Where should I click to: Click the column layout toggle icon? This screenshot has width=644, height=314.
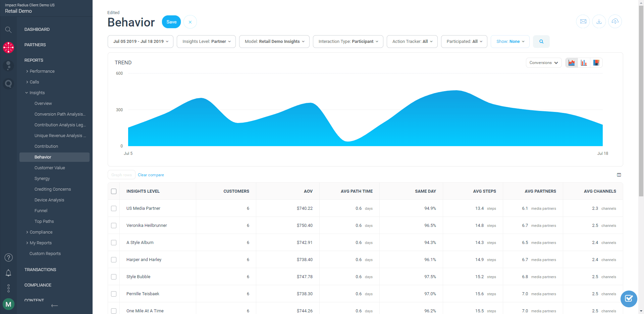tap(619, 175)
